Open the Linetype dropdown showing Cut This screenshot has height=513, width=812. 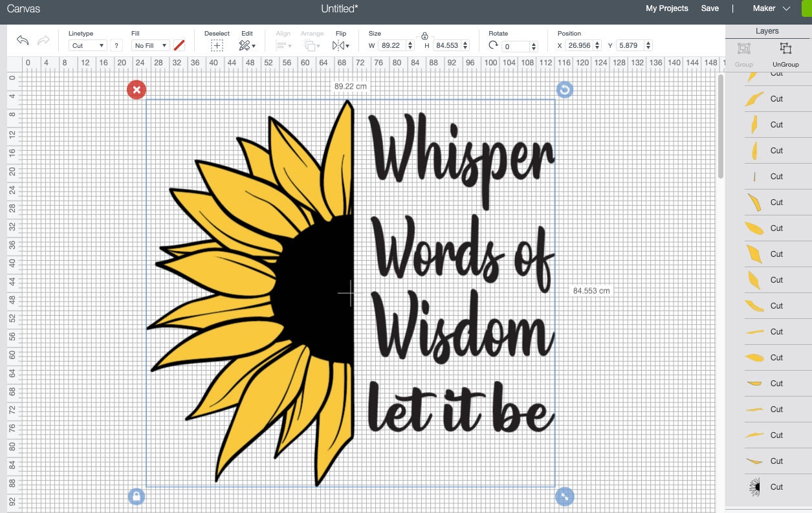point(87,45)
